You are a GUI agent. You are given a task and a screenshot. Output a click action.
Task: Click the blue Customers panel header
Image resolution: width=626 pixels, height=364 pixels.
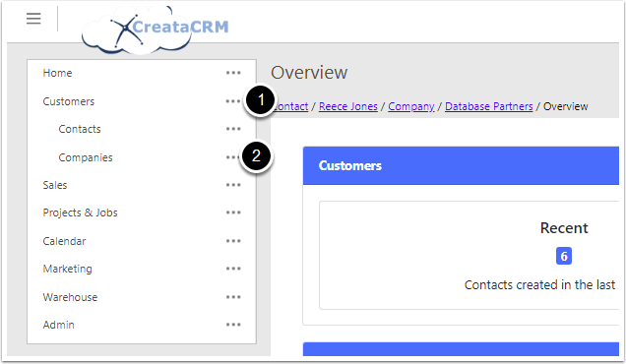point(461,165)
